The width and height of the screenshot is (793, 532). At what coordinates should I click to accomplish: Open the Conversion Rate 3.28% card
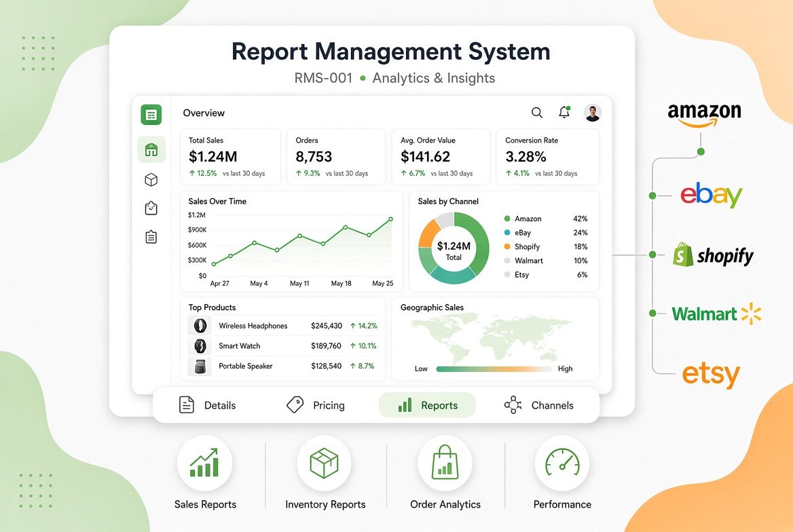(x=548, y=157)
